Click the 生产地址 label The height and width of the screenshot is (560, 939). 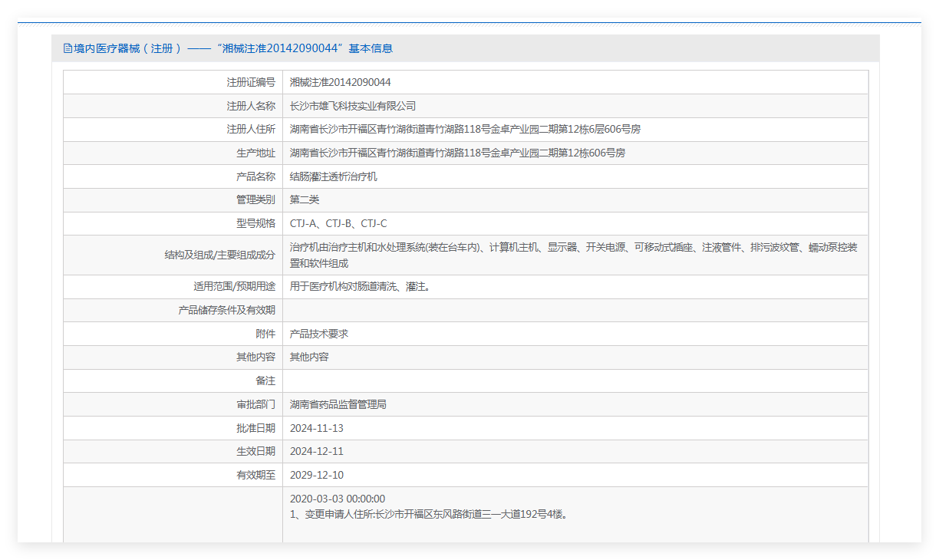point(255,153)
